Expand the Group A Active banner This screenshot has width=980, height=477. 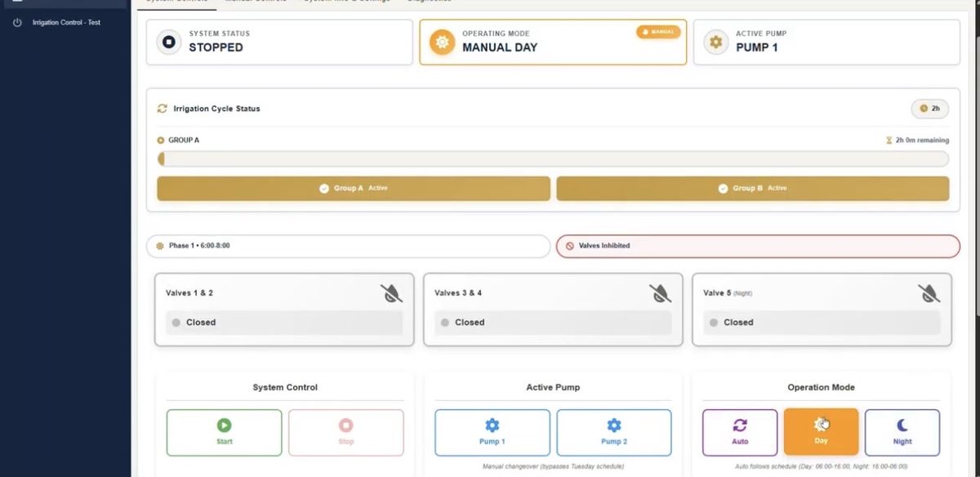(352, 188)
